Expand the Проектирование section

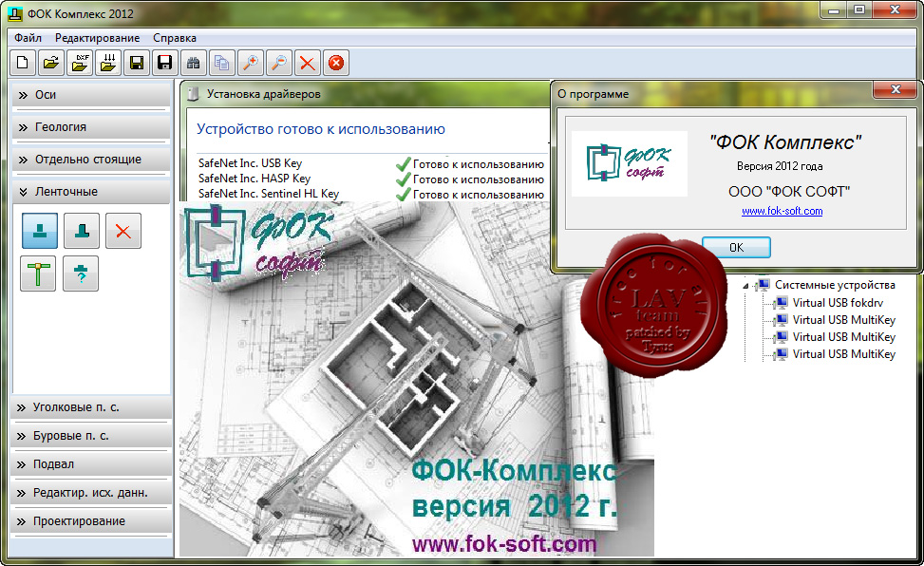(x=91, y=521)
